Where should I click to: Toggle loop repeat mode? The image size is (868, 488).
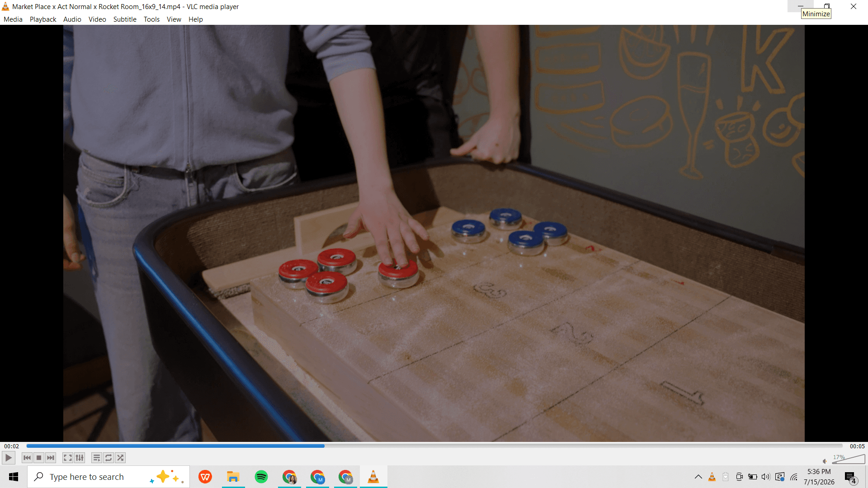[x=108, y=458]
